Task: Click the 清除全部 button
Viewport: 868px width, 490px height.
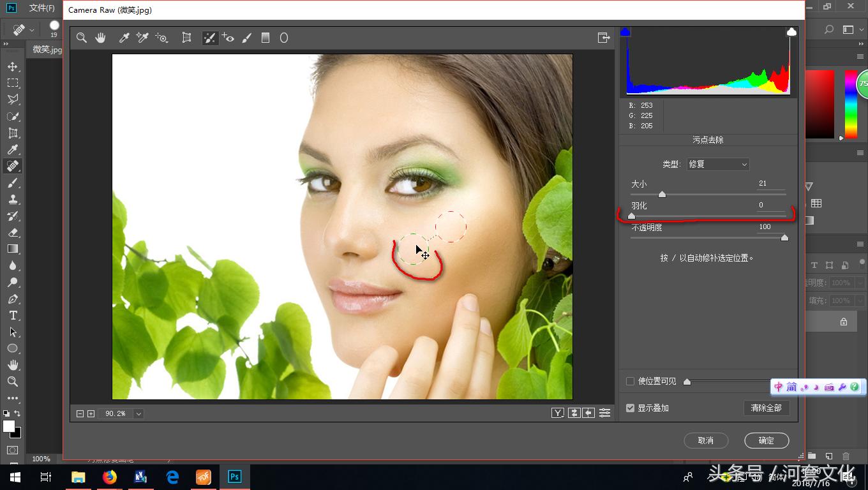Action: coord(766,408)
